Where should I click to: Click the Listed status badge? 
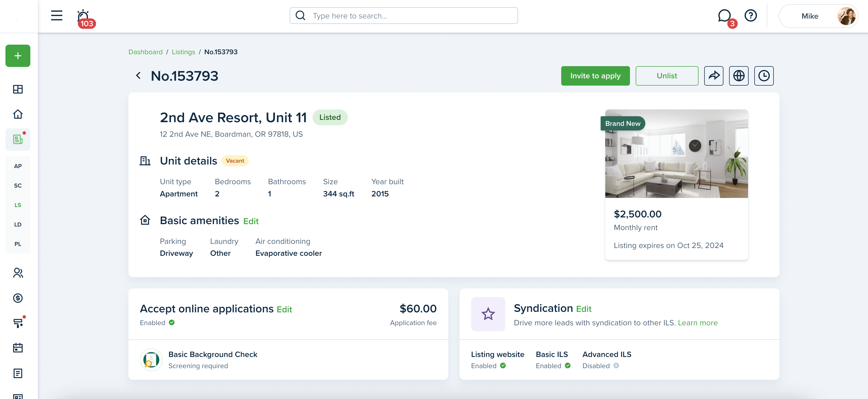tap(330, 117)
